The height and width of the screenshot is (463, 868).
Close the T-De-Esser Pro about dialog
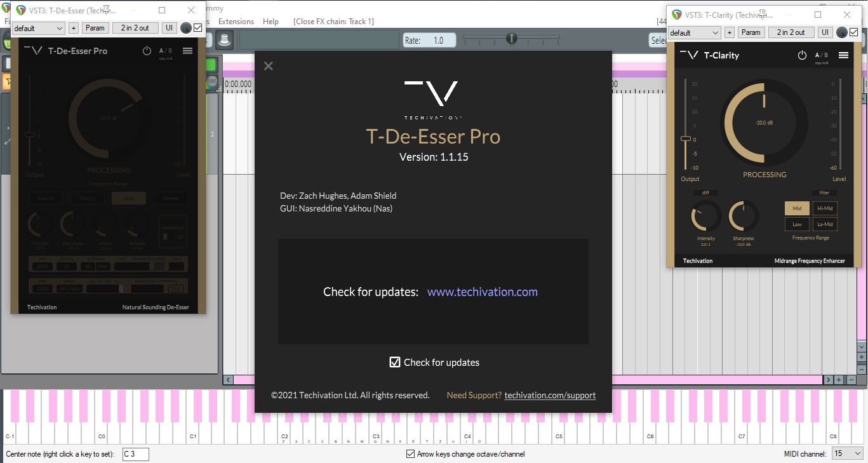click(269, 66)
